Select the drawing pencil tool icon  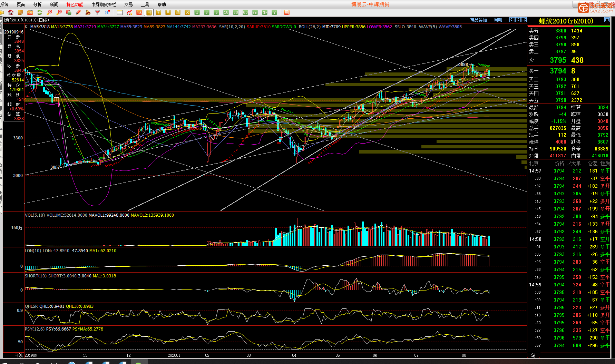click(x=78, y=12)
